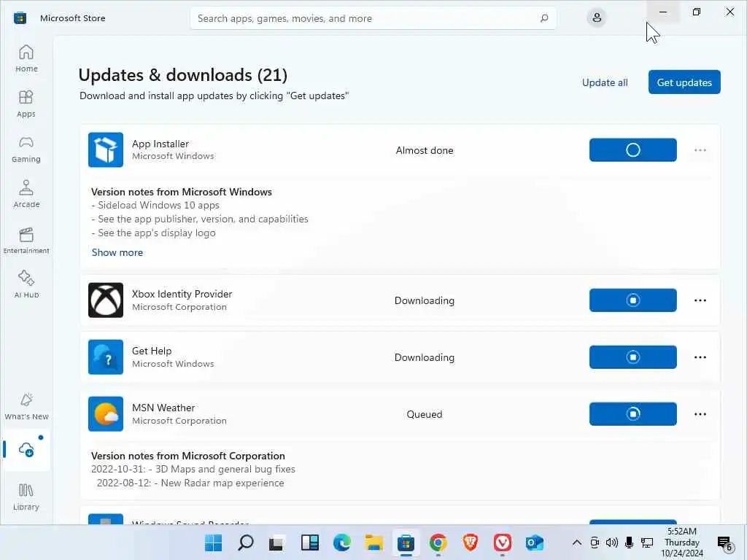Open the Arcade section
747x560 pixels.
click(26, 194)
